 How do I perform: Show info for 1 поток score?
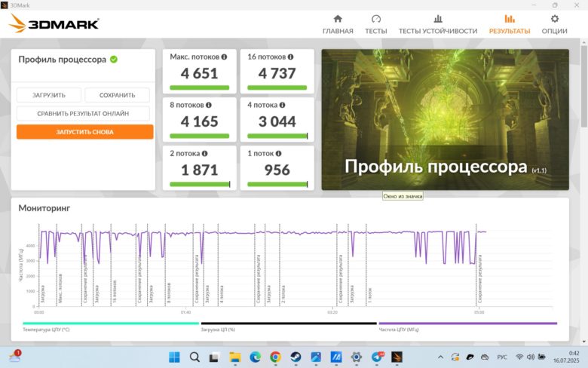tap(279, 153)
